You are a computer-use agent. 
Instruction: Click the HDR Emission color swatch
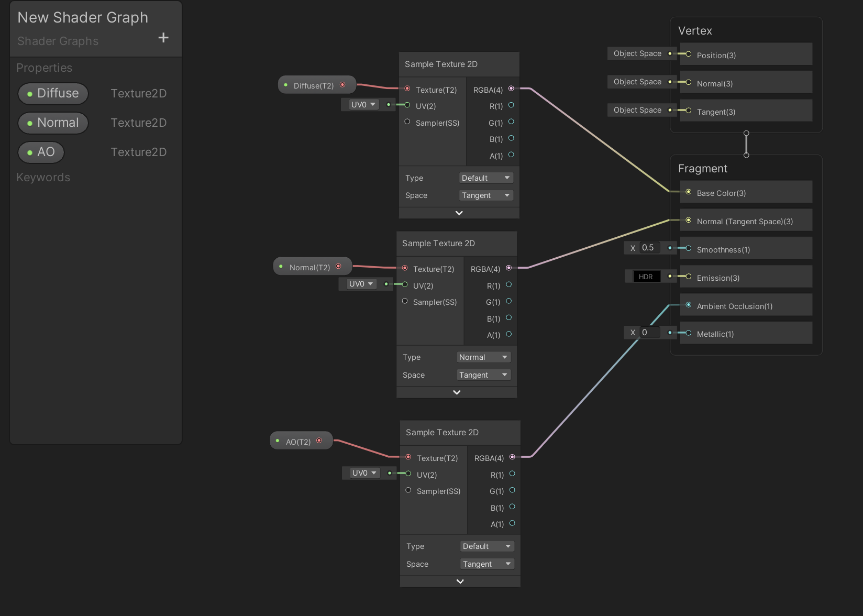click(646, 277)
